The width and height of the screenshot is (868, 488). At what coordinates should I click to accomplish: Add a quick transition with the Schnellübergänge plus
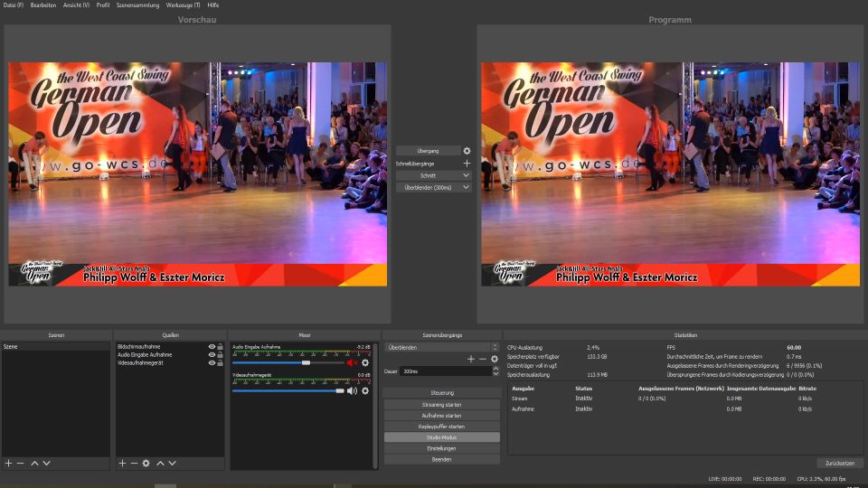467,164
